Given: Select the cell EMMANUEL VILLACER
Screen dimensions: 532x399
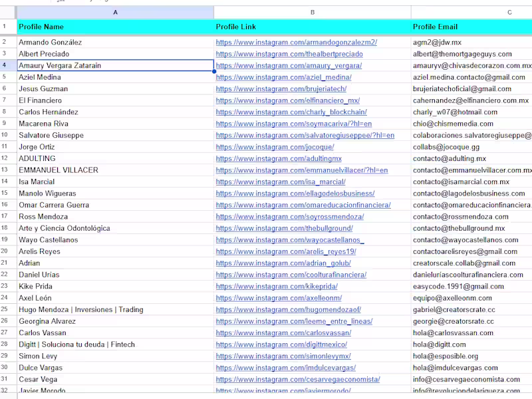Looking at the screenshot, I should point(115,170).
